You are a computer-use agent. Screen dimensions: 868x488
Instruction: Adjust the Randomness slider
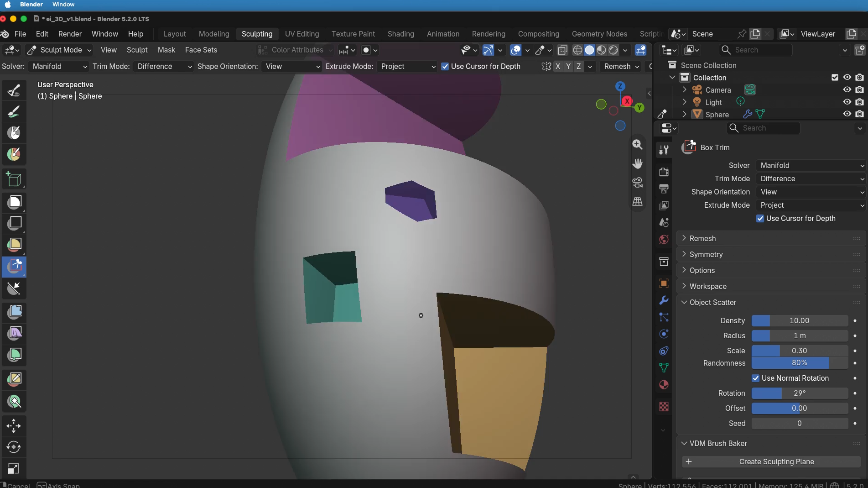click(800, 362)
